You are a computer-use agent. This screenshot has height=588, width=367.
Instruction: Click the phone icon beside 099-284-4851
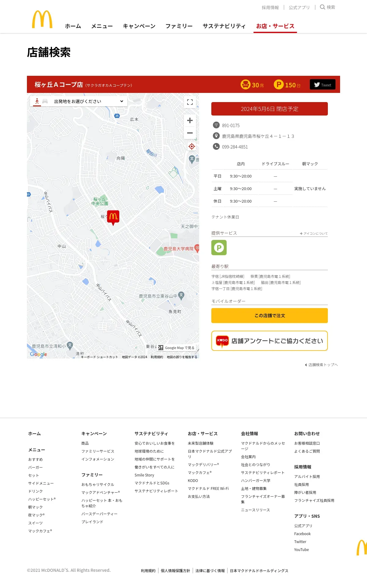tap(216, 146)
